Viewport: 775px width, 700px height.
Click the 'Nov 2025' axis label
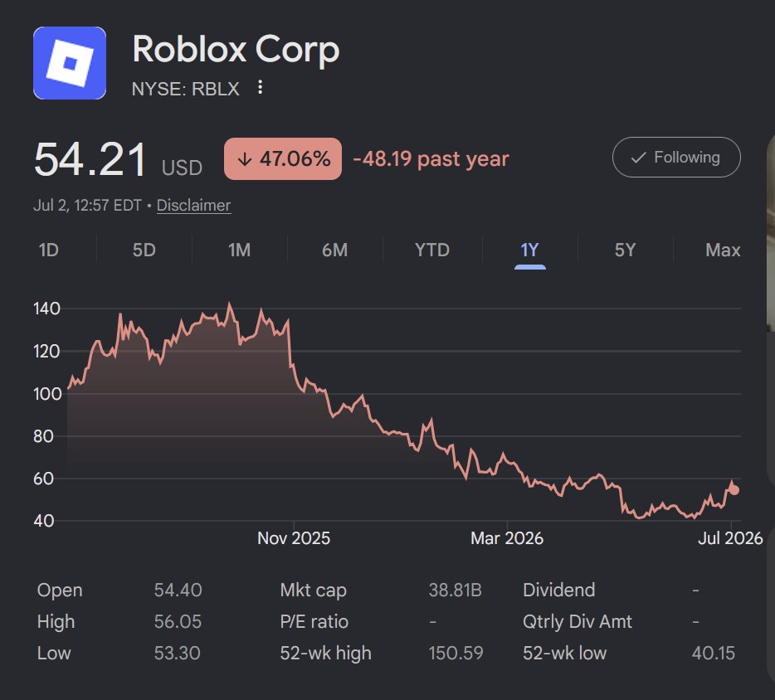294,538
